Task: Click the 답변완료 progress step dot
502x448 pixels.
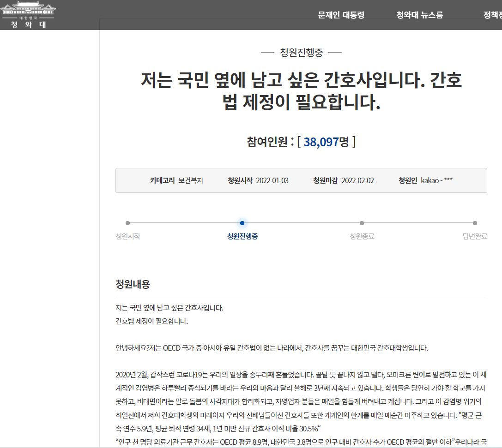Action: pyautogui.click(x=475, y=223)
